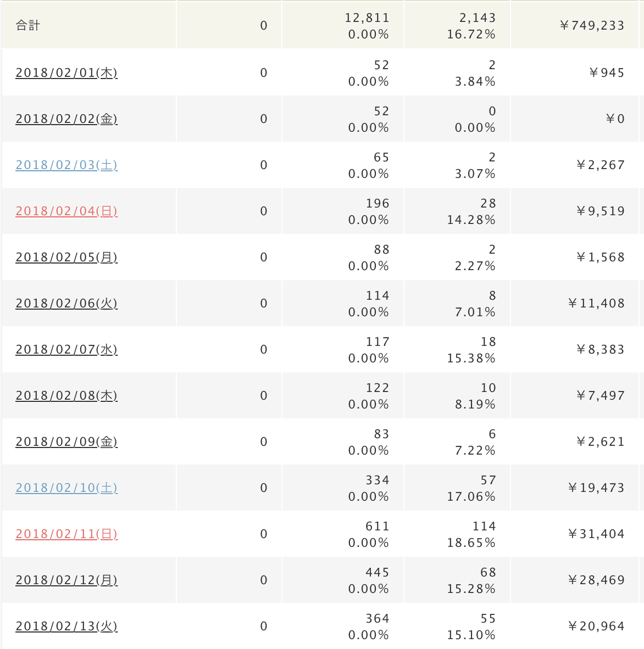Open the 2018/02/06(火) date link
The height and width of the screenshot is (649, 644).
(66, 304)
